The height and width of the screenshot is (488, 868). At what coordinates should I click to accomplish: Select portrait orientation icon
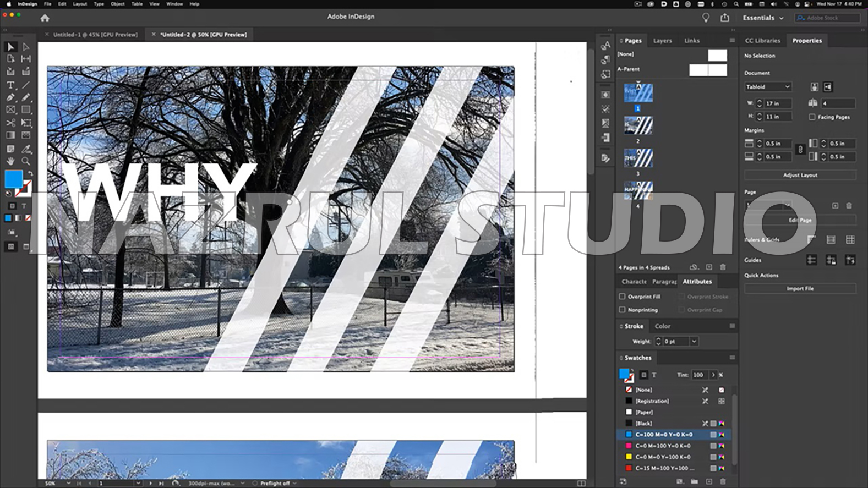pyautogui.click(x=814, y=87)
